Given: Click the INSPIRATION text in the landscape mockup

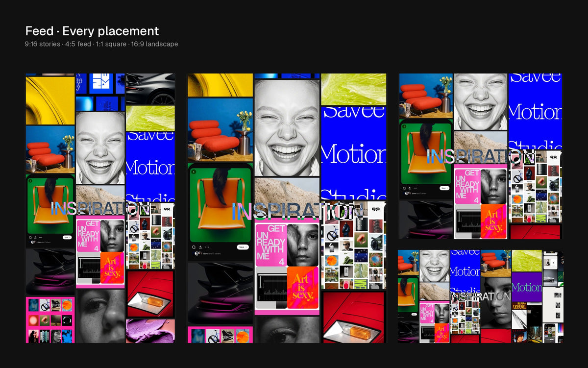Looking at the screenshot, I should [481, 297].
